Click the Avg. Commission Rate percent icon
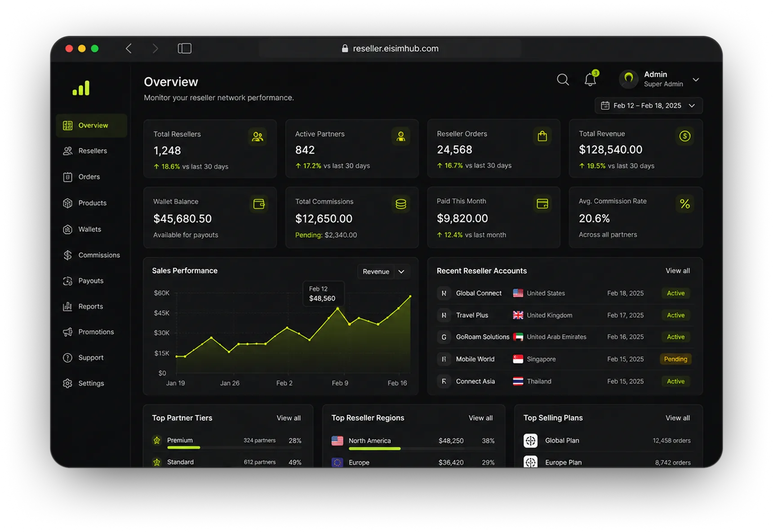The width and height of the screenshot is (773, 532). tap(684, 204)
